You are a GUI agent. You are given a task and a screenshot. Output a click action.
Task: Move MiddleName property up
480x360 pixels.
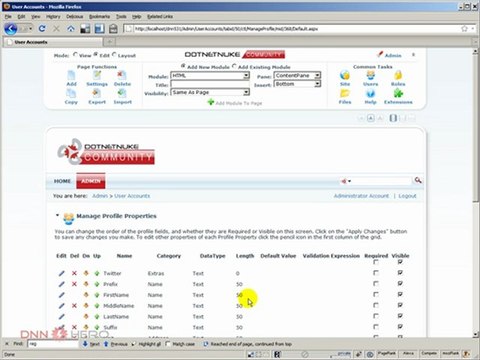[x=97, y=306]
